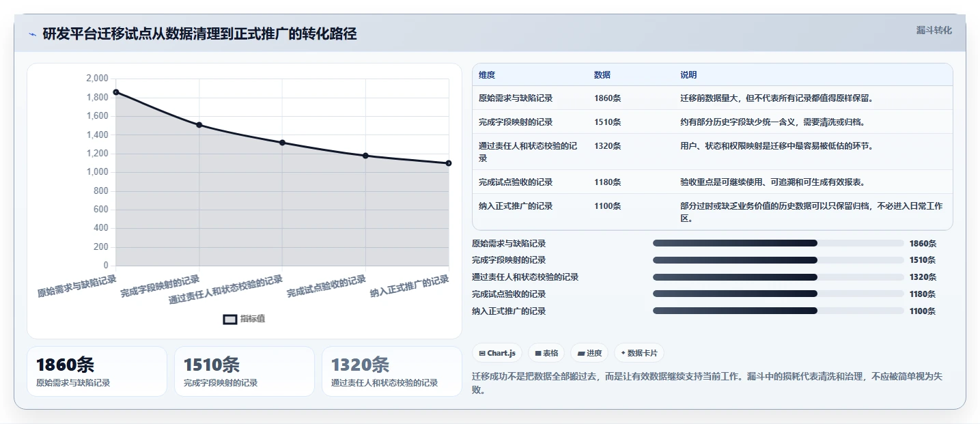Click chart data point for 完成字段映射的记录
The width and height of the screenshot is (980, 424).
199,125
